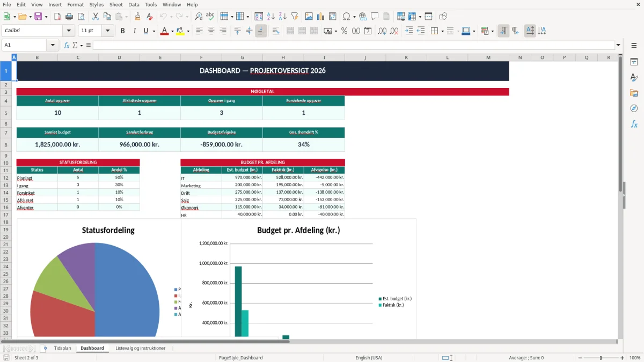
Task: Apply yellow background color swatch
Action: [x=180, y=31]
